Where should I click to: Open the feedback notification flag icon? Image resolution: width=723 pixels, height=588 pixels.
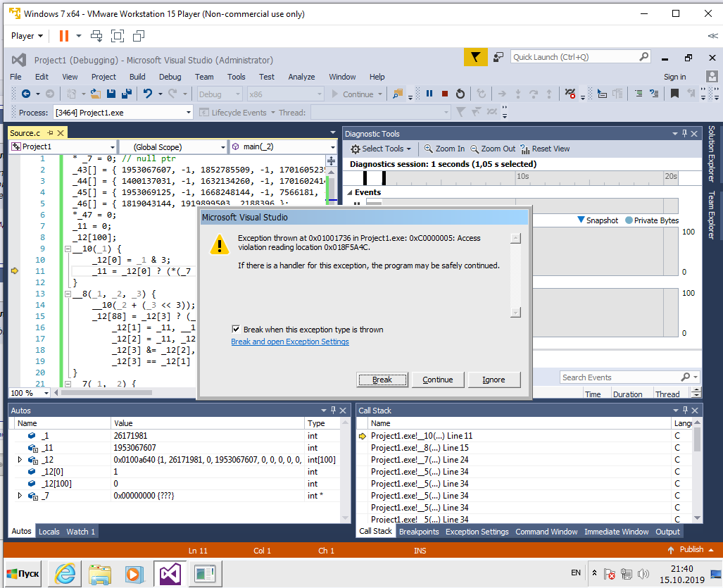pyautogui.click(x=476, y=57)
